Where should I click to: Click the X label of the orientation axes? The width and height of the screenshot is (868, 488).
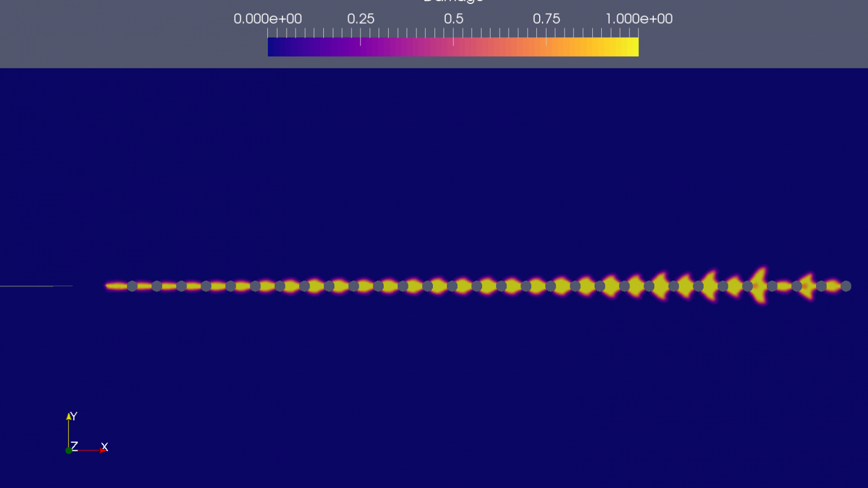105,447
